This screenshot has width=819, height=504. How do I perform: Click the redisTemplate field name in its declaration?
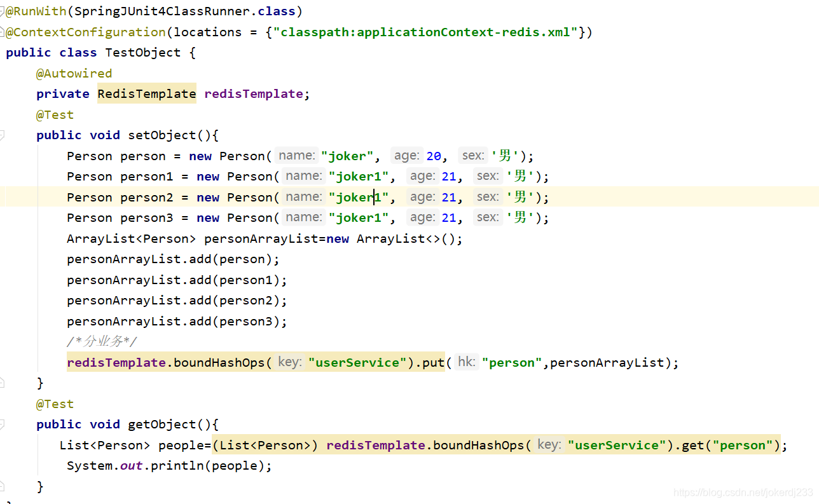click(x=254, y=93)
